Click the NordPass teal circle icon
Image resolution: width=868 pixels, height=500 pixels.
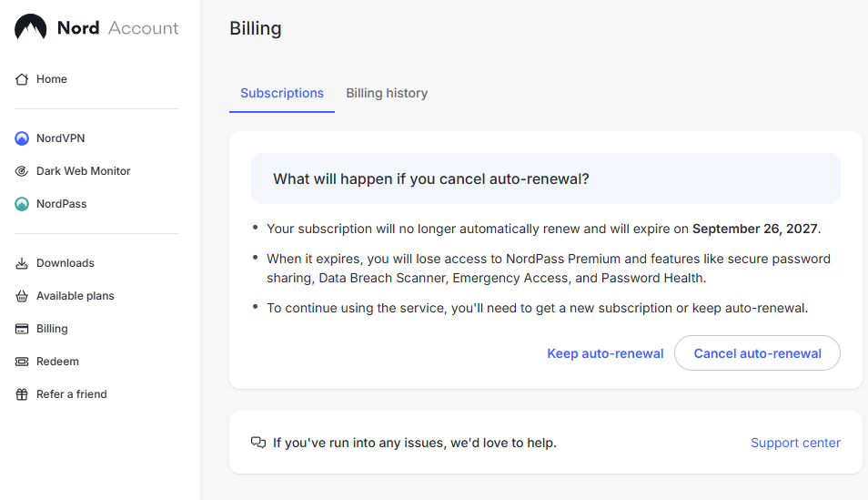(x=22, y=204)
